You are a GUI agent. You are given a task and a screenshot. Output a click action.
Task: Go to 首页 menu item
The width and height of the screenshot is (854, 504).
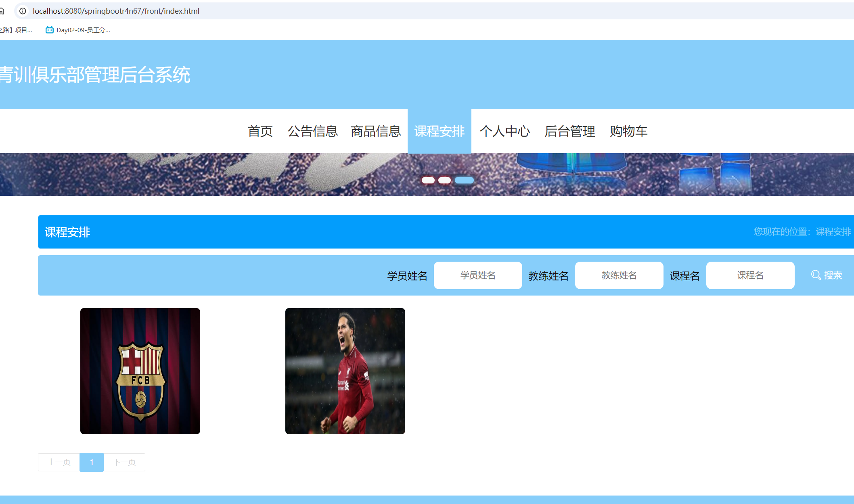pyautogui.click(x=260, y=131)
